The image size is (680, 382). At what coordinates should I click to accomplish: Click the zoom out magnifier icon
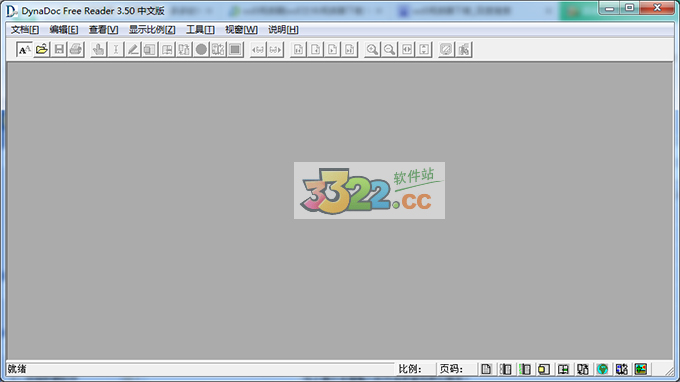[389, 49]
